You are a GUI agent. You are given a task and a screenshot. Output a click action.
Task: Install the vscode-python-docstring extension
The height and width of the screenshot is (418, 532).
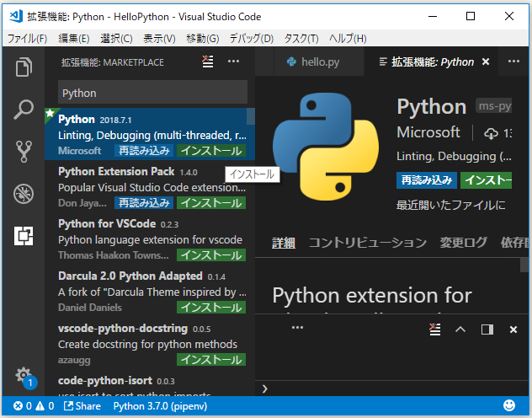pyautogui.click(x=211, y=360)
